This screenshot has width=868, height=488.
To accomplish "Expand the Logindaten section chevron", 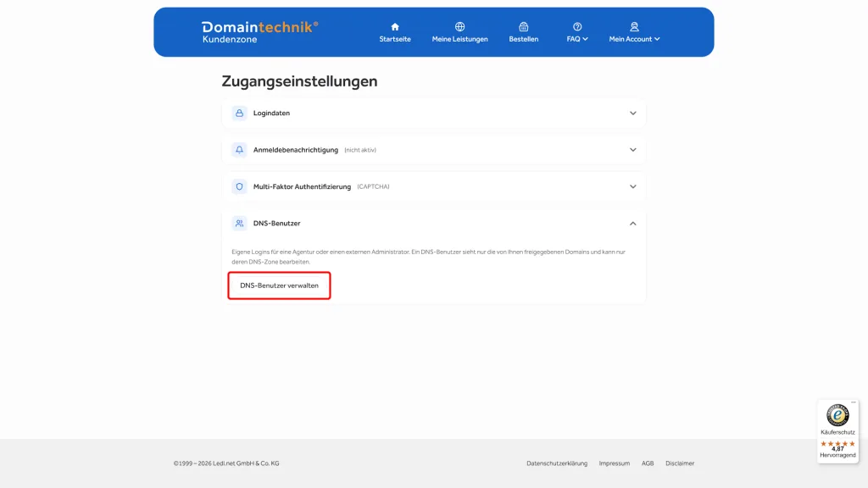I will 632,113.
